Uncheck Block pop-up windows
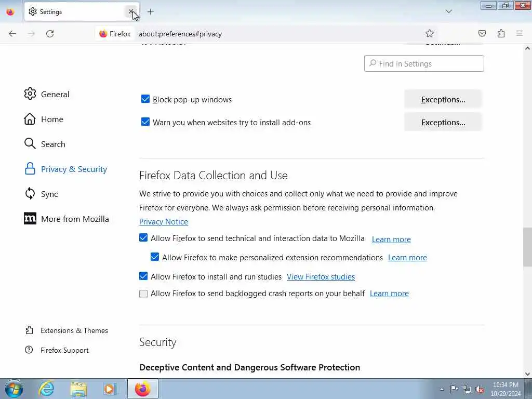The height and width of the screenshot is (399, 532). point(145,99)
